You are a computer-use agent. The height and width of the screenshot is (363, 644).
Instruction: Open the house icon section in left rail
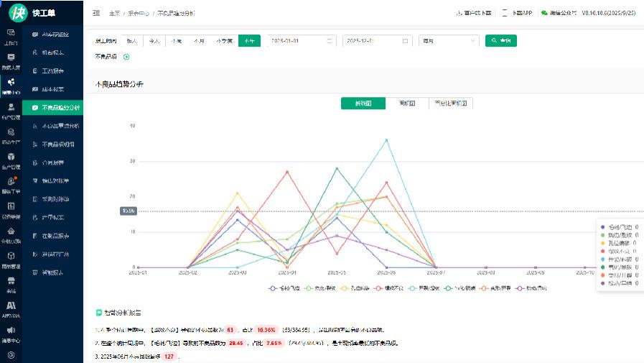pos(11,231)
